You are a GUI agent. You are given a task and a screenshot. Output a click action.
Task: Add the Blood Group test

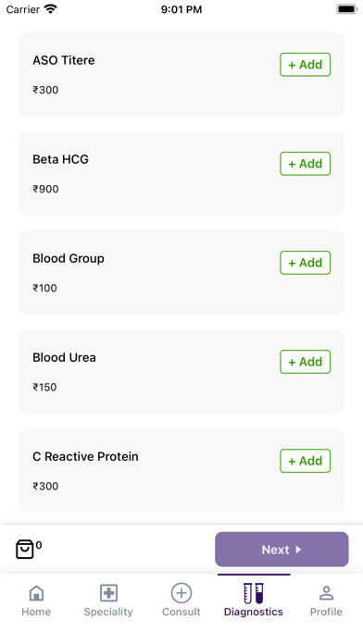[305, 263]
